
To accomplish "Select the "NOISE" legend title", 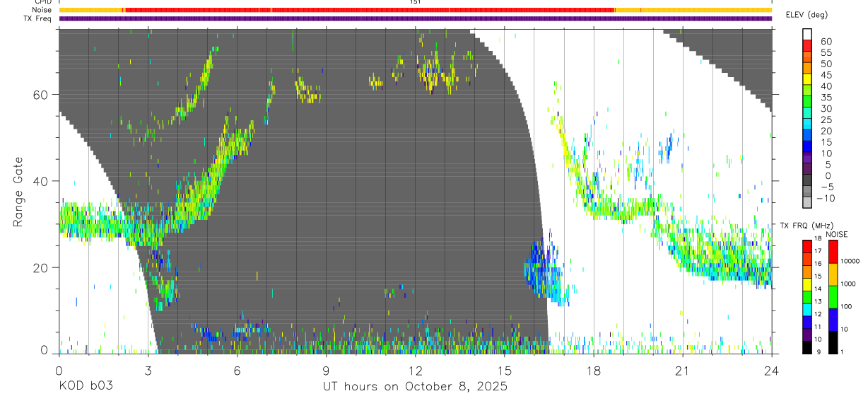I will click(x=838, y=234).
